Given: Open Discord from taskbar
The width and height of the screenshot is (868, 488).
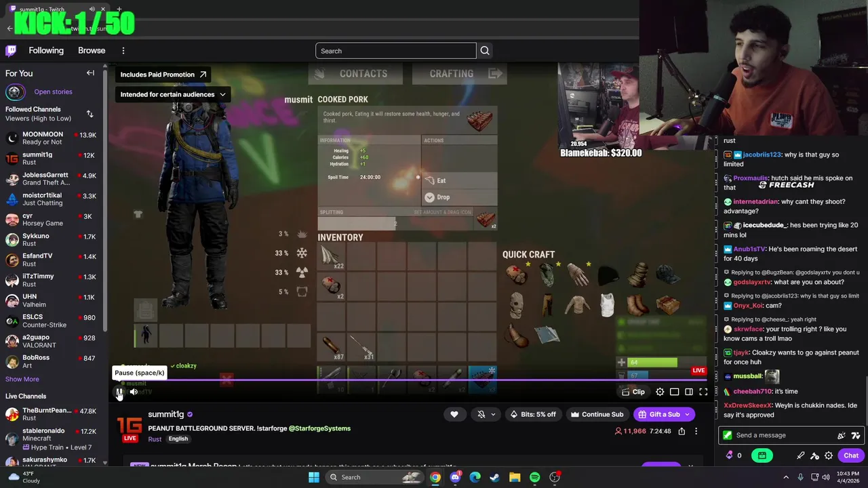Looking at the screenshot, I should pyautogui.click(x=455, y=477).
